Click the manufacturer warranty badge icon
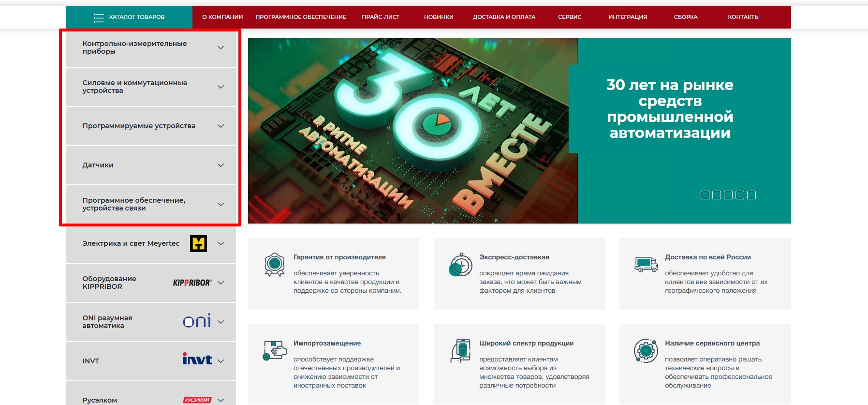868x405 pixels. [274, 265]
